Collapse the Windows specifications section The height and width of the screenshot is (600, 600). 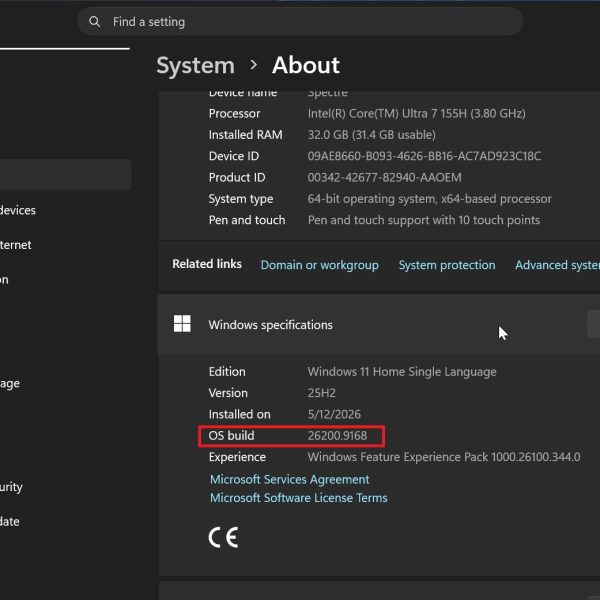click(378, 324)
